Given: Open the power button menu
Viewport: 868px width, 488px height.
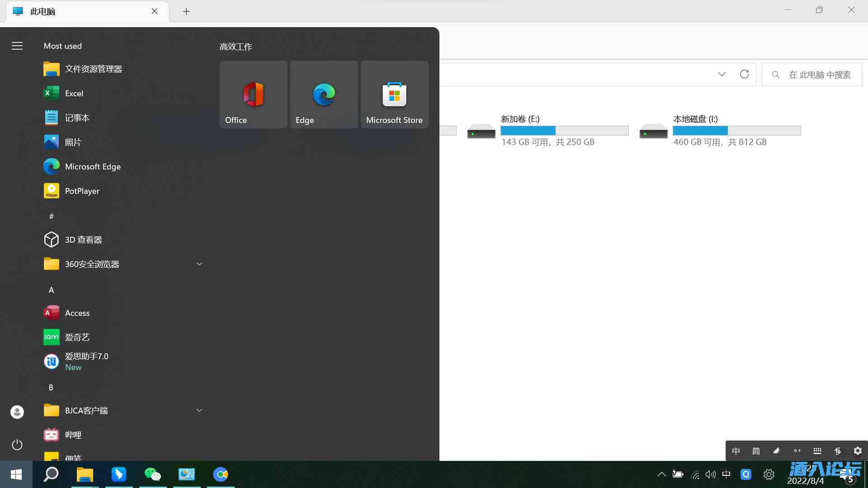Looking at the screenshot, I should pyautogui.click(x=17, y=445).
